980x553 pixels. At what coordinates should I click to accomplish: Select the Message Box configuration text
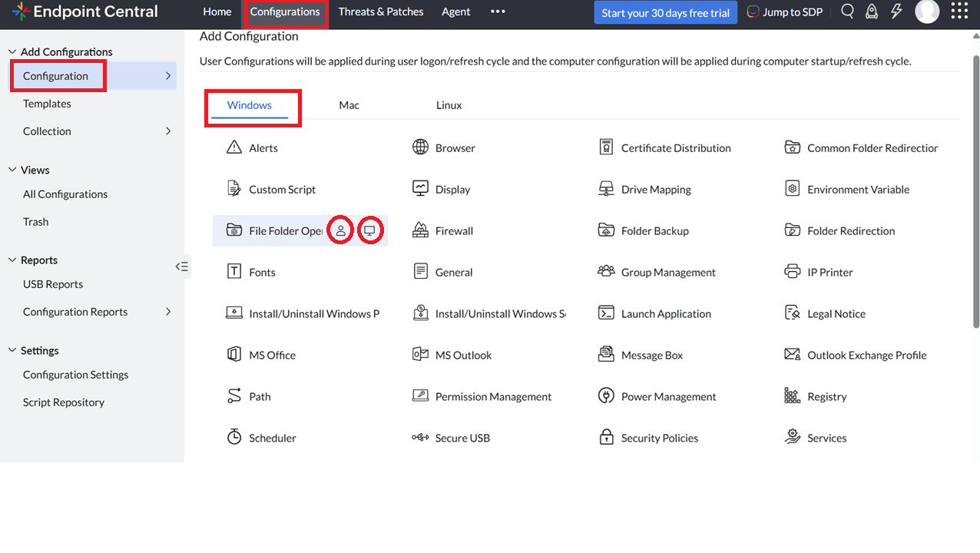tap(652, 355)
